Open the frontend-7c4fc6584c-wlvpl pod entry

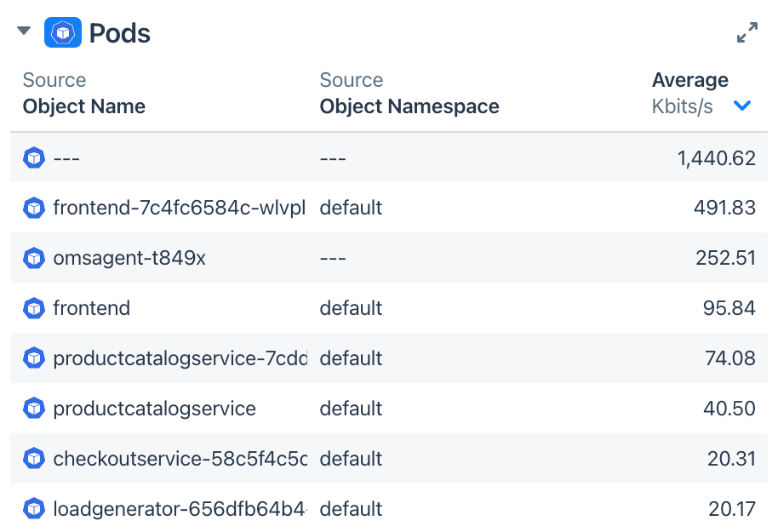[x=178, y=208]
